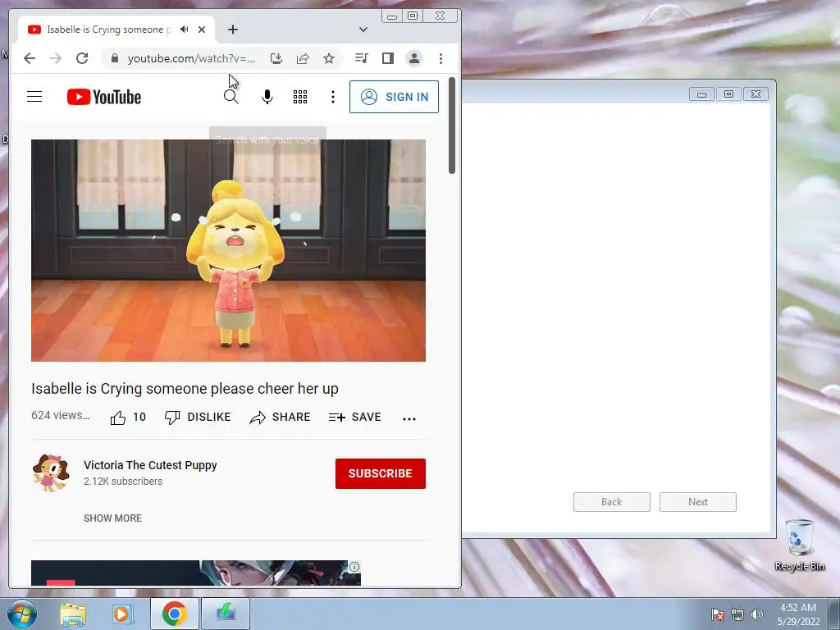Go to YouTube home via the logo
840x630 pixels.
[x=104, y=97]
